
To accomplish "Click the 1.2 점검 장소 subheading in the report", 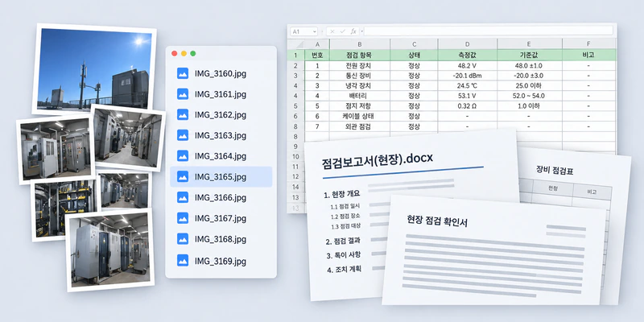I will [x=346, y=217].
